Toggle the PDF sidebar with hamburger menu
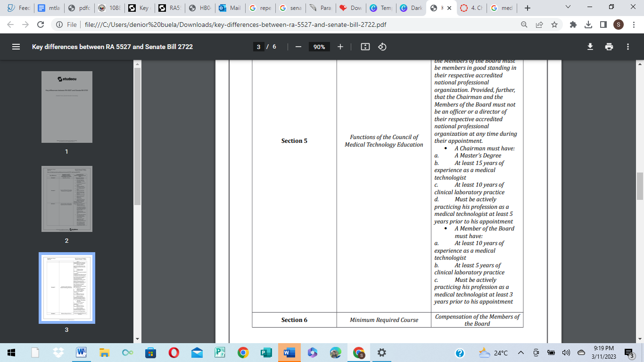The image size is (644, 362). pos(16,47)
